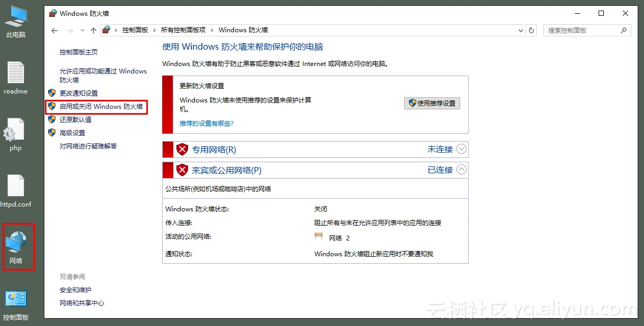The height and width of the screenshot is (326, 644).
Task: Open 还原默认值 link
Action: coord(76,119)
